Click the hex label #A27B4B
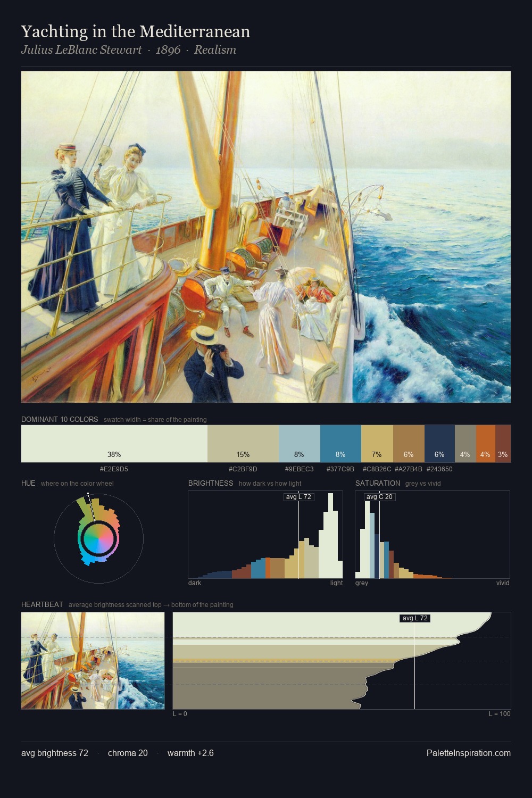Viewport: 532px width, 798px height. 409,469
